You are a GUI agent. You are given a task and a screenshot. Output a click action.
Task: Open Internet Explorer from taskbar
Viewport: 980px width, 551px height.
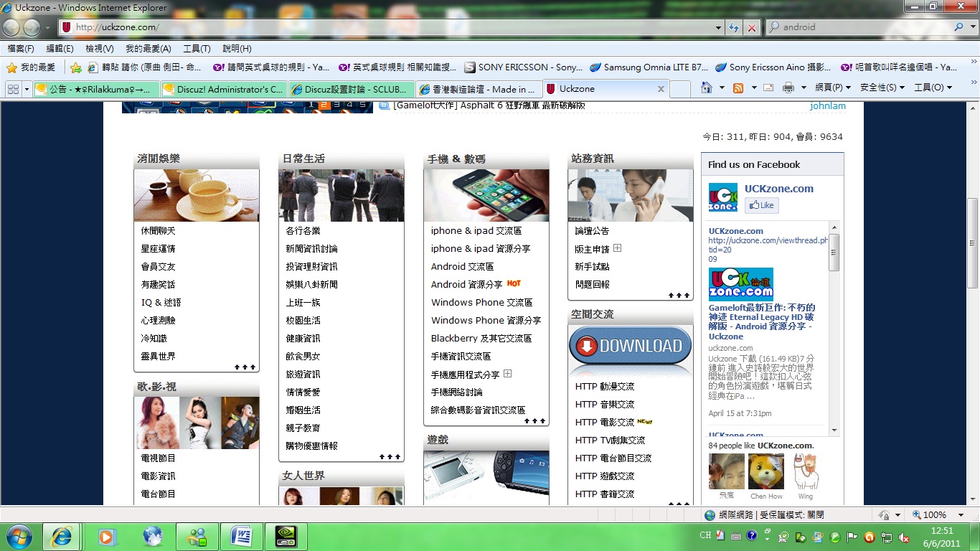61,537
